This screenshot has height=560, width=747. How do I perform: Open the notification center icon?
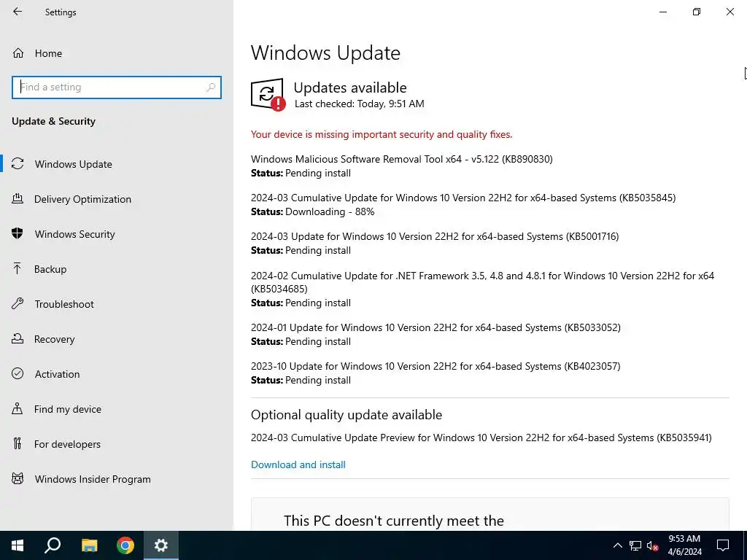click(723, 545)
